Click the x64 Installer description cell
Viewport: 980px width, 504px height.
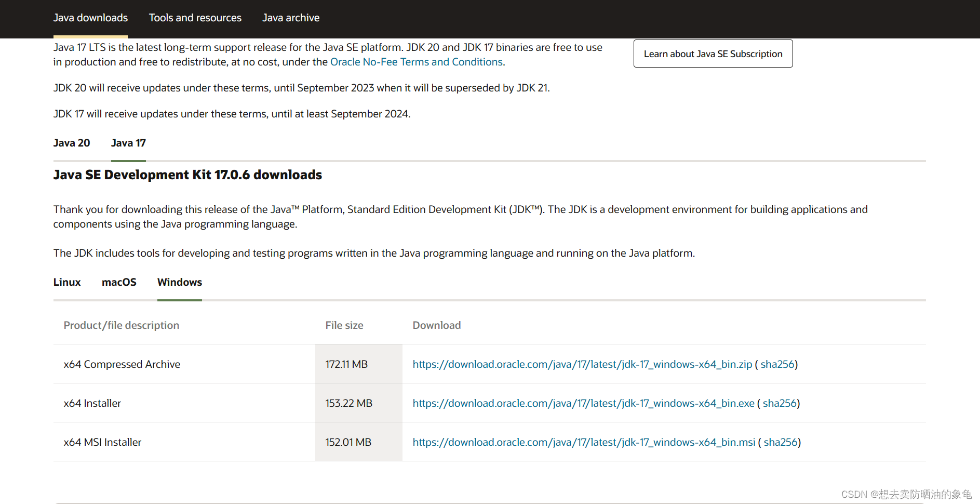tap(184, 403)
